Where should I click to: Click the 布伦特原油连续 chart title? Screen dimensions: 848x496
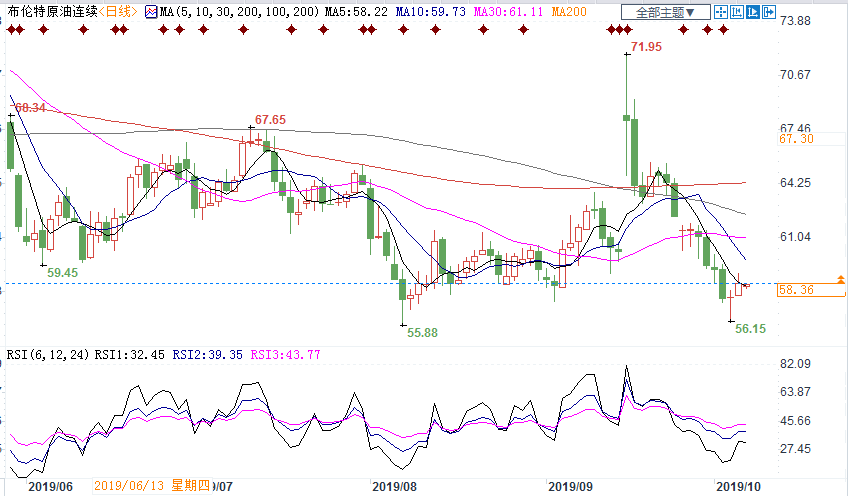click(x=52, y=11)
